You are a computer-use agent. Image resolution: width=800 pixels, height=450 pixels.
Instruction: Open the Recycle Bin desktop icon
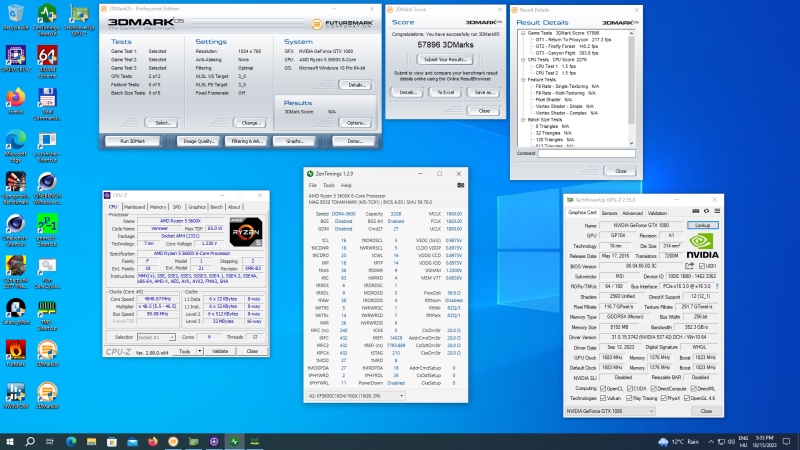[16, 17]
